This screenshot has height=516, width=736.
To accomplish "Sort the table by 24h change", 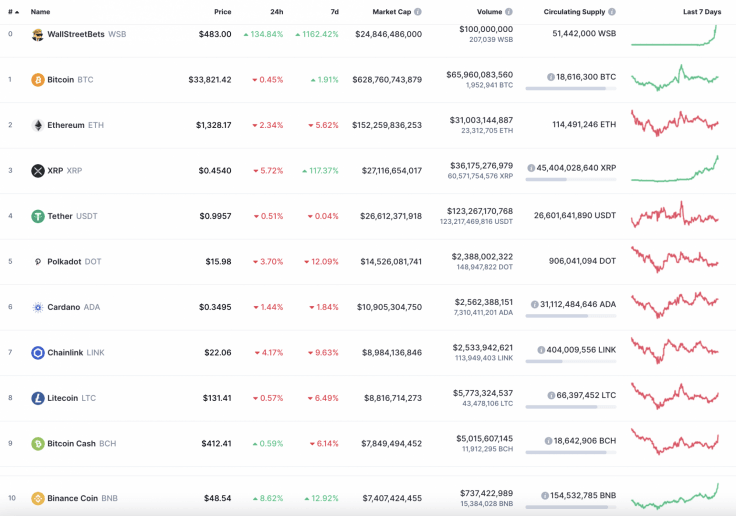I will 276,12.
